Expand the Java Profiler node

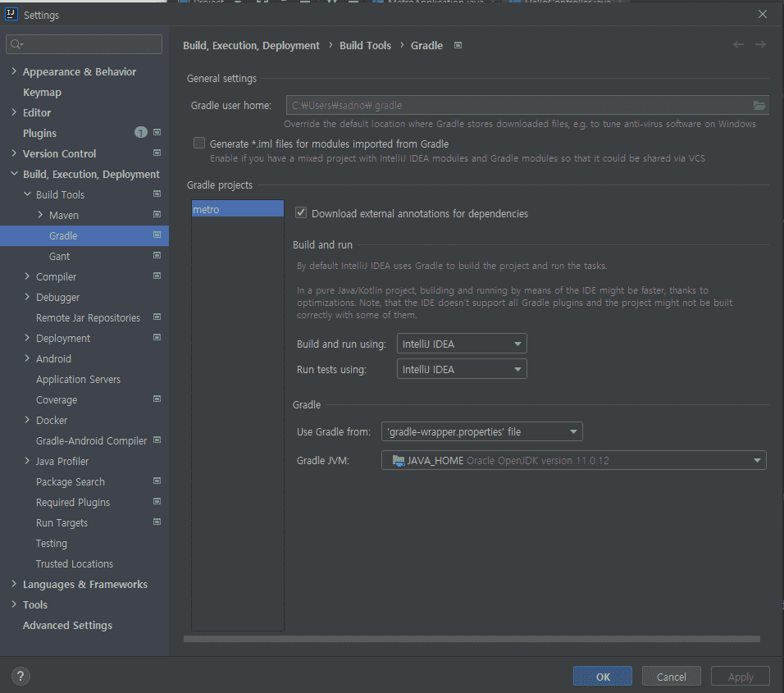(28, 461)
